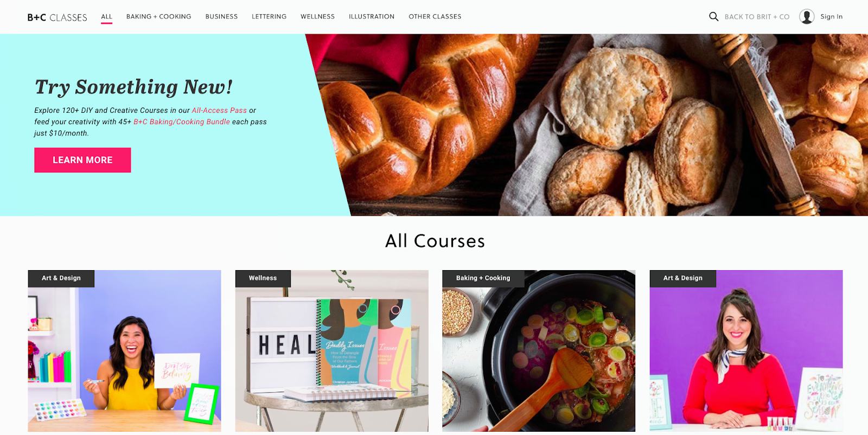Open the Wellness HEAL journal course thumbnail

331,351
